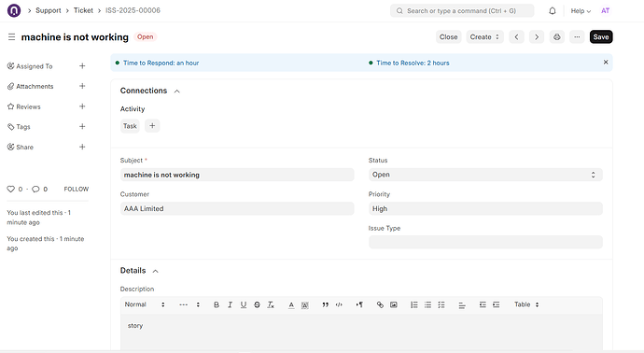This screenshot has width=644, height=353.
Task: Toggle bold formatting in description editor
Action: point(217,304)
